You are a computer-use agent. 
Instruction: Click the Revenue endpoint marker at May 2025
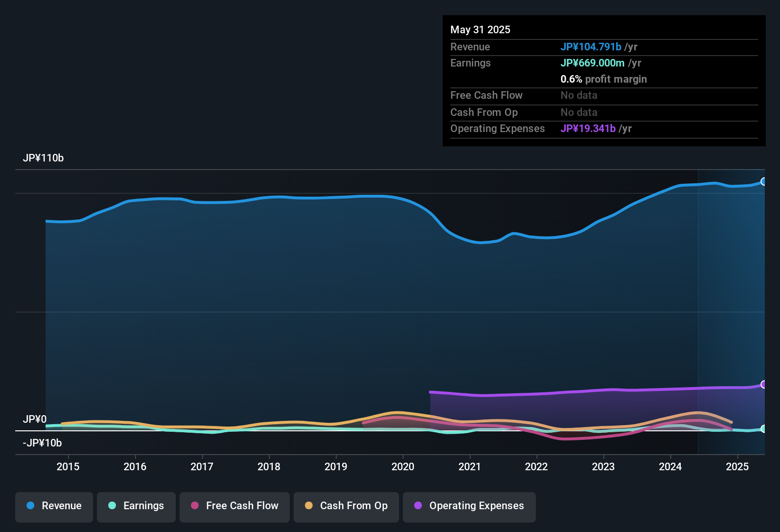click(x=763, y=181)
